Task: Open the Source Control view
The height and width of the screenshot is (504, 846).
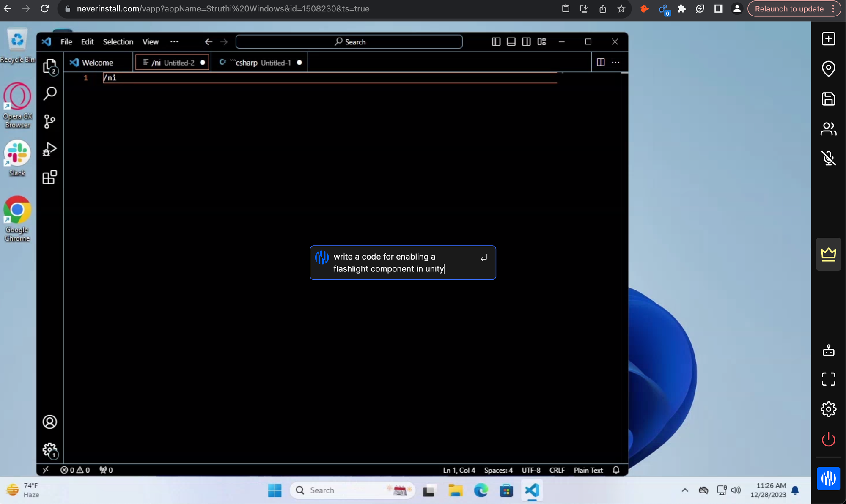Action: [49, 122]
